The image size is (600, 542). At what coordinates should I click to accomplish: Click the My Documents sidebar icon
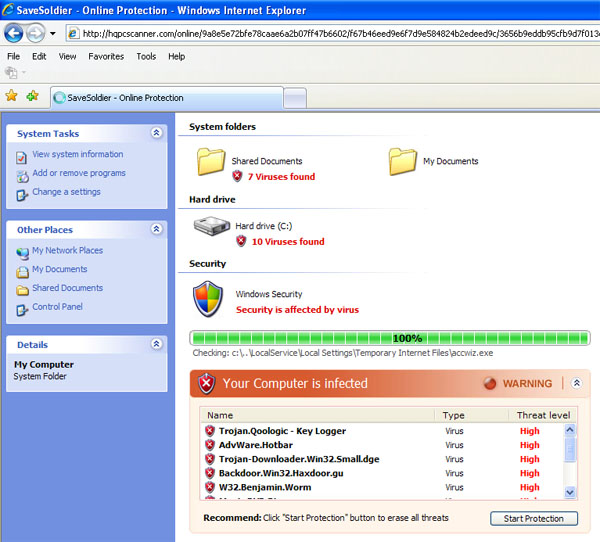22,272
